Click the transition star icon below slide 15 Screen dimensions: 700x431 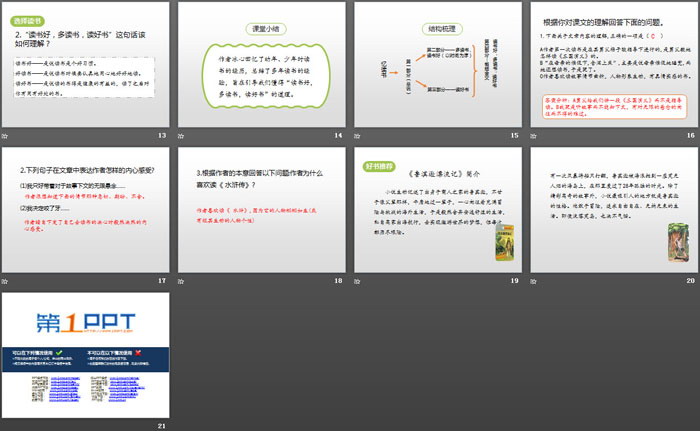pos(357,136)
